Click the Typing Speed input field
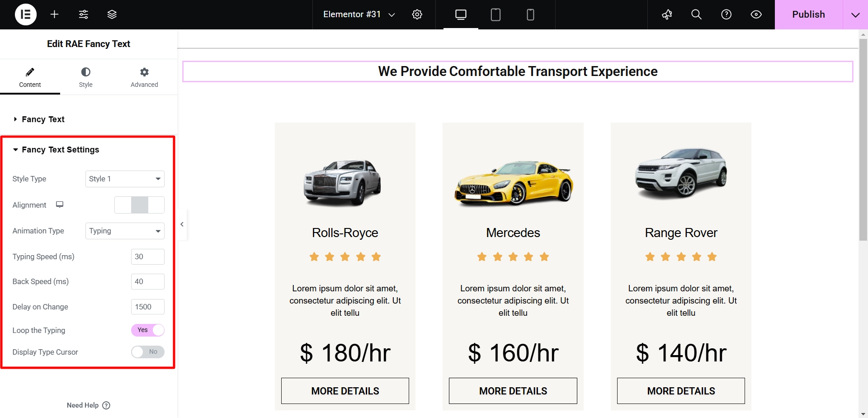 pos(147,256)
